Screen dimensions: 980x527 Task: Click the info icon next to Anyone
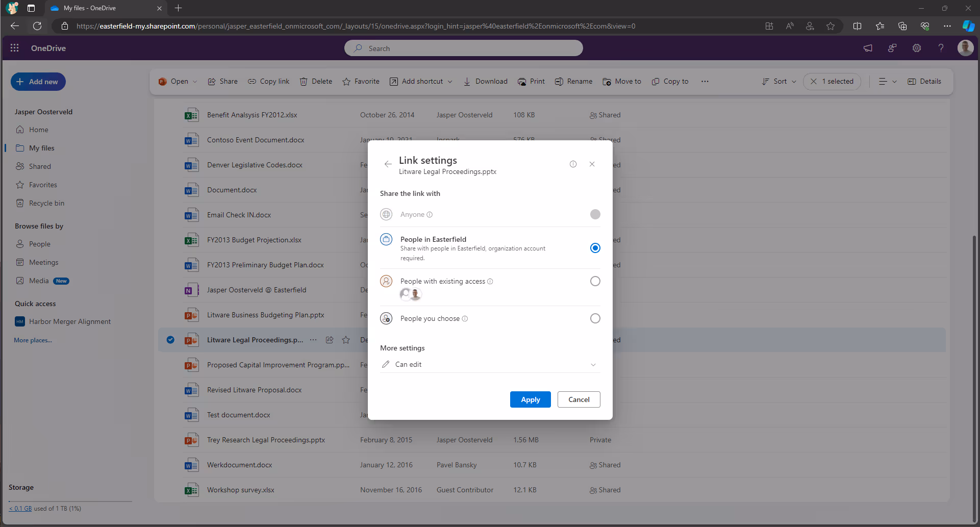(430, 215)
